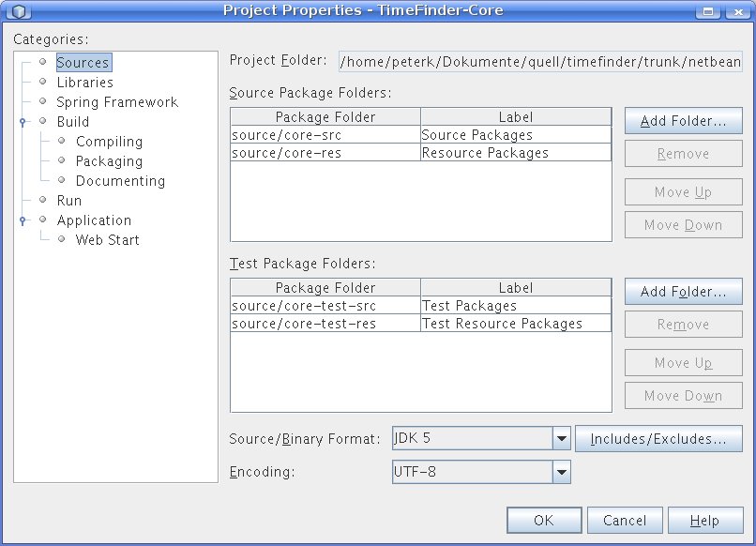
Task: Cancel the Project Properties dialog
Action: click(x=625, y=521)
